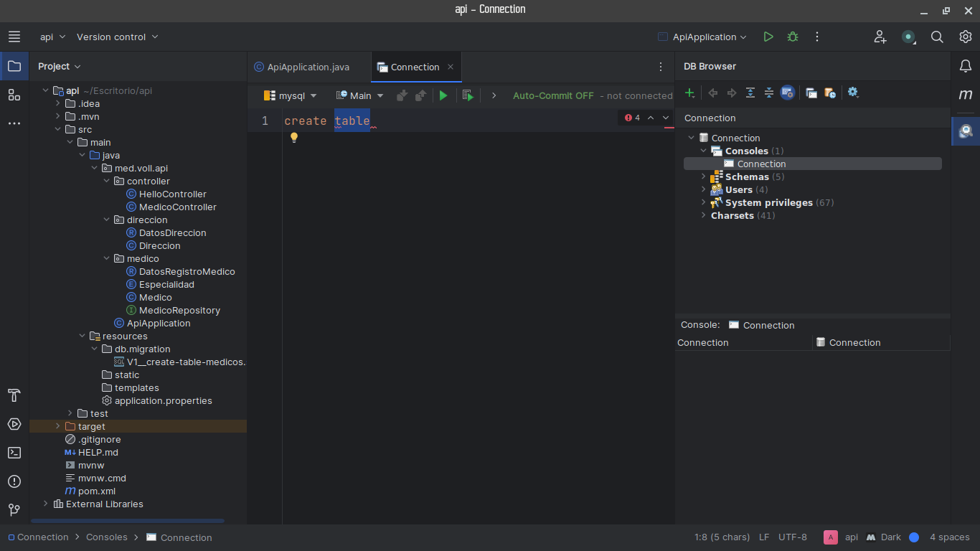Image resolution: width=980 pixels, height=551 pixels.
Task: Expand External Libraries node
Action: pyautogui.click(x=46, y=504)
